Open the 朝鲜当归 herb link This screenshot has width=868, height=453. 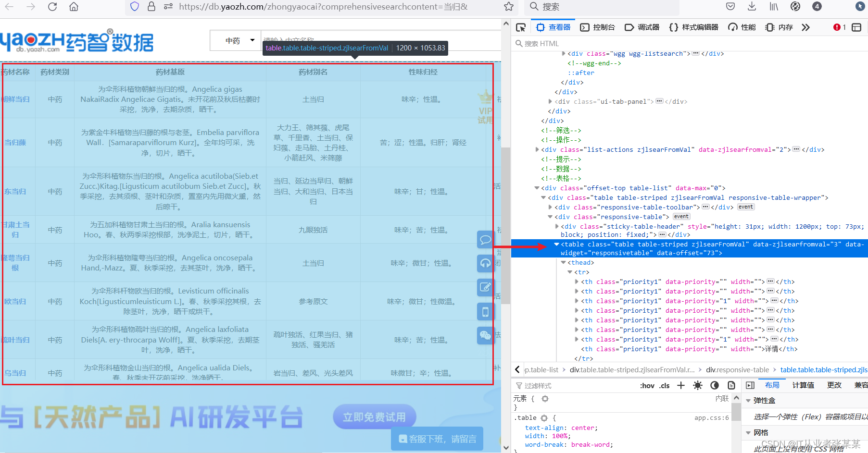click(15, 99)
